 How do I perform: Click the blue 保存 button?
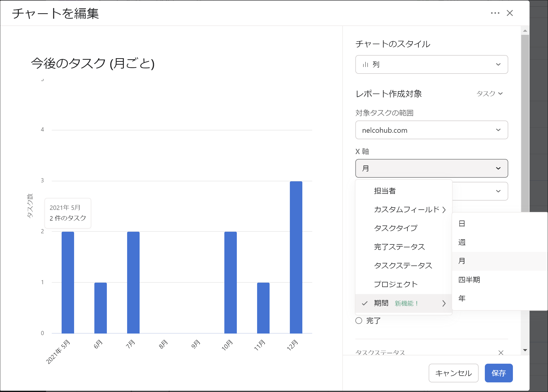point(499,373)
